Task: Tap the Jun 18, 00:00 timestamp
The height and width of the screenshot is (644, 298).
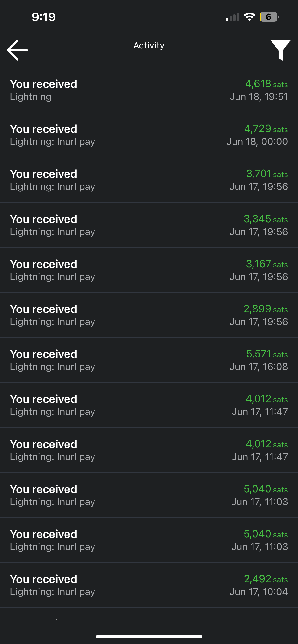Action: 257,142
